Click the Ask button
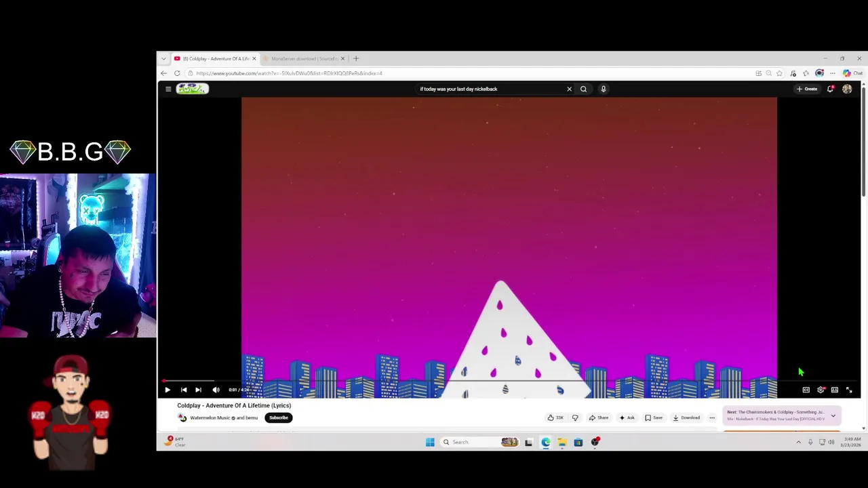 627,418
